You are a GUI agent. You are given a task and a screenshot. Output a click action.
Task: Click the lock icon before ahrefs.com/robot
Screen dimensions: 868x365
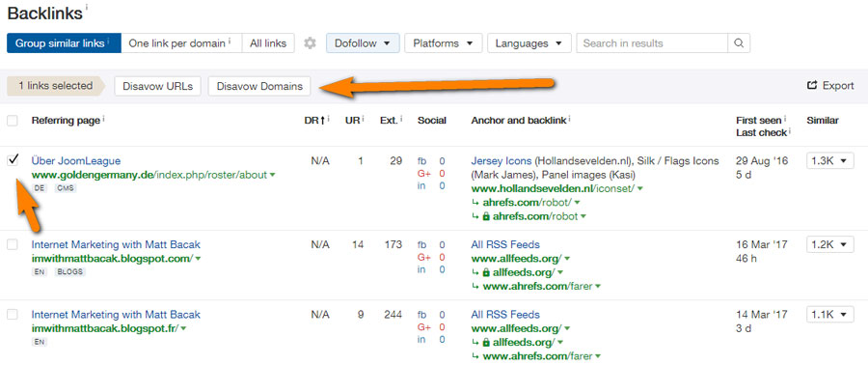tap(486, 216)
